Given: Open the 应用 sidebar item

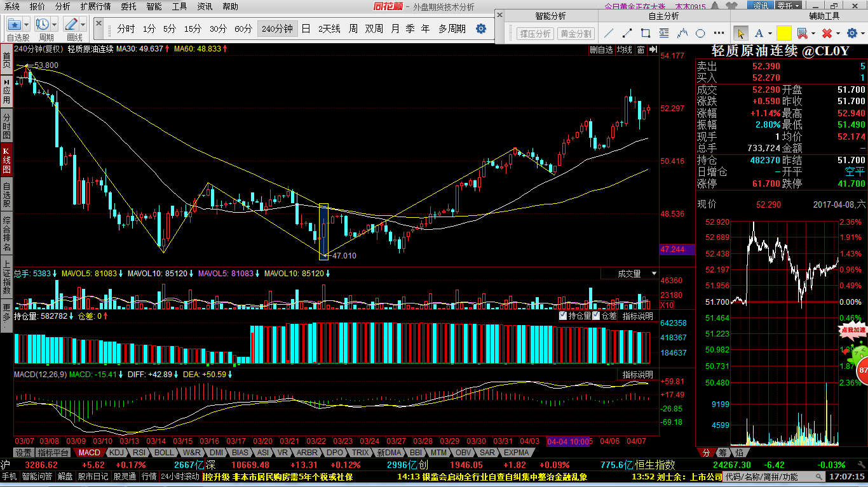Looking at the screenshot, I should point(6,92).
